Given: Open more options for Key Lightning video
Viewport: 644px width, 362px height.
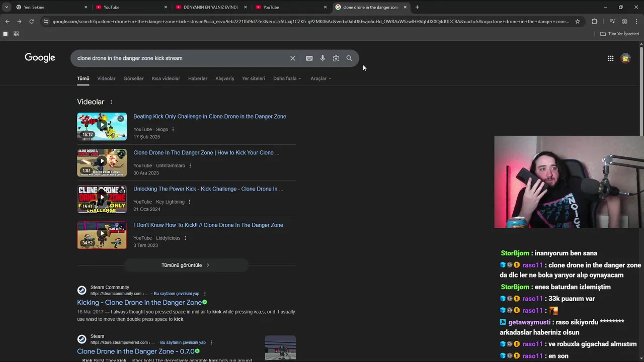Looking at the screenshot, I should point(189,202).
